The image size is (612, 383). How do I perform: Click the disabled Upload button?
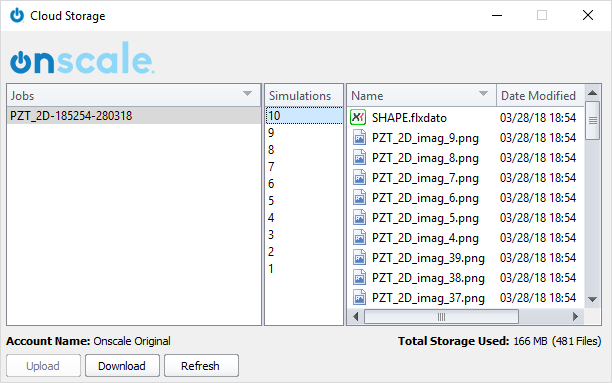click(43, 366)
